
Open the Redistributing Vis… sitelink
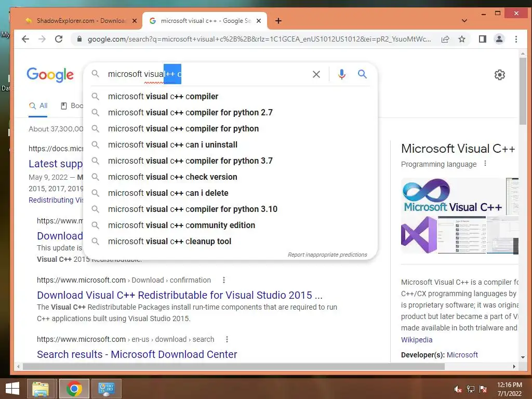pos(56,200)
